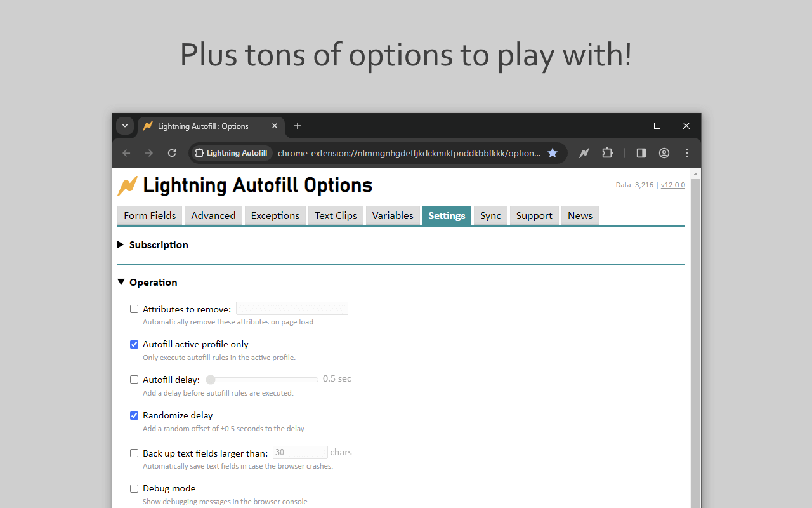Screen dimensions: 812x508
Task: Open a new browser tab
Action: point(298,126)
